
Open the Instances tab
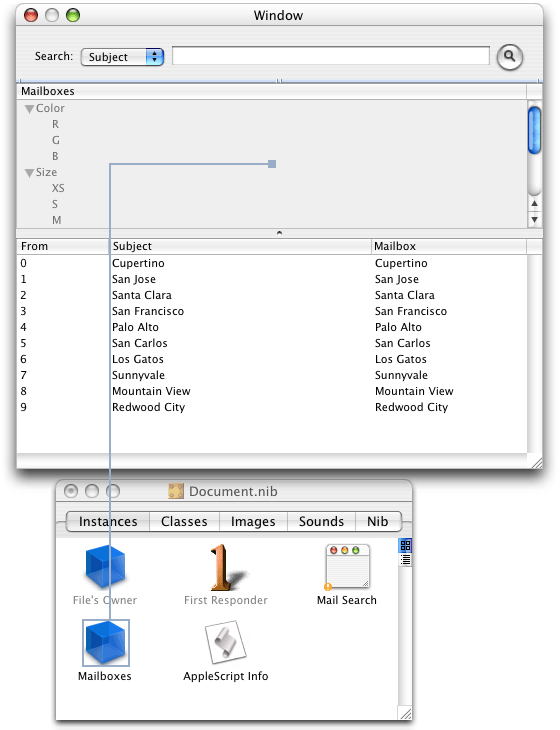108,521
